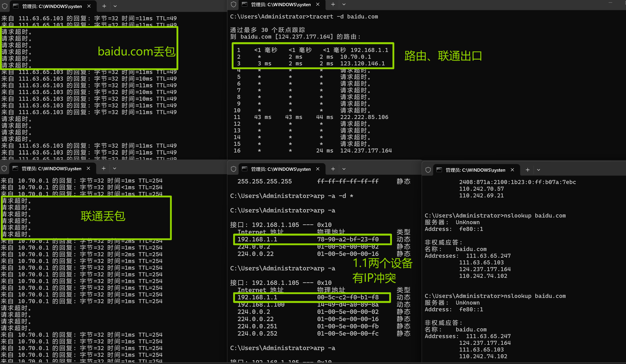Screen dimensions: 626x364
Task: Close the tab in the 111.63.65.103 ping window
Action: [89, 6]
